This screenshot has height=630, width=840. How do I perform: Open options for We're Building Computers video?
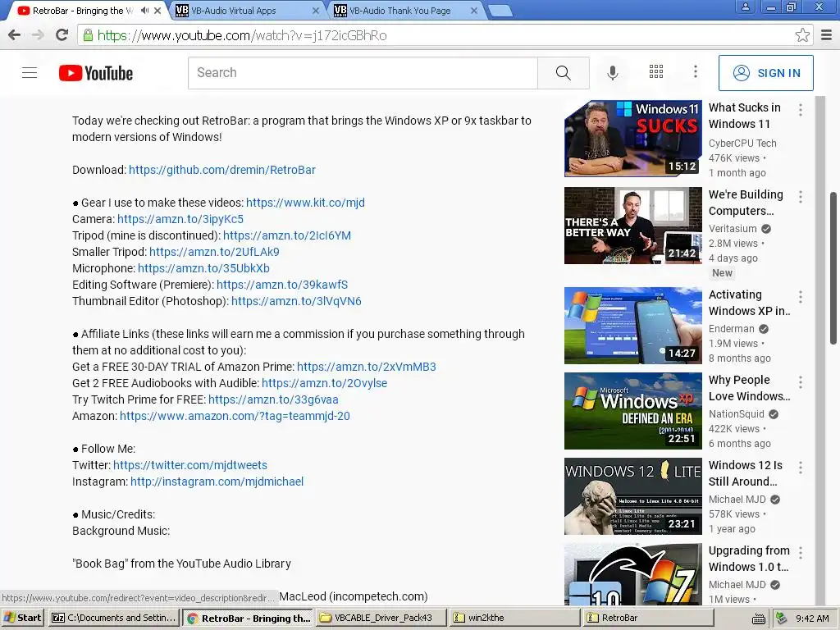click(801, 197)
